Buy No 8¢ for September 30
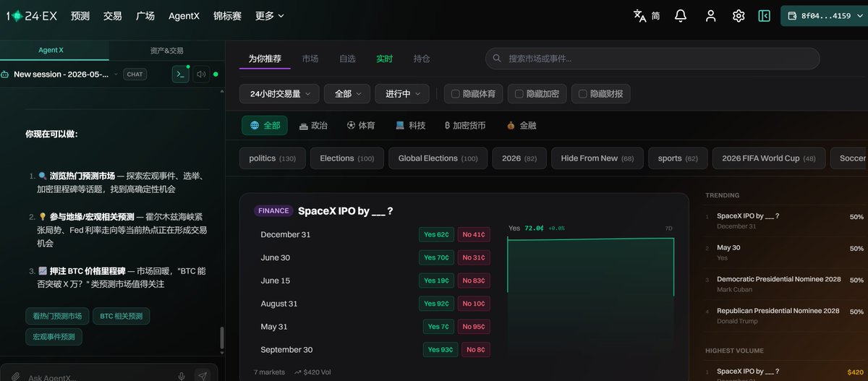 point(476,350)
